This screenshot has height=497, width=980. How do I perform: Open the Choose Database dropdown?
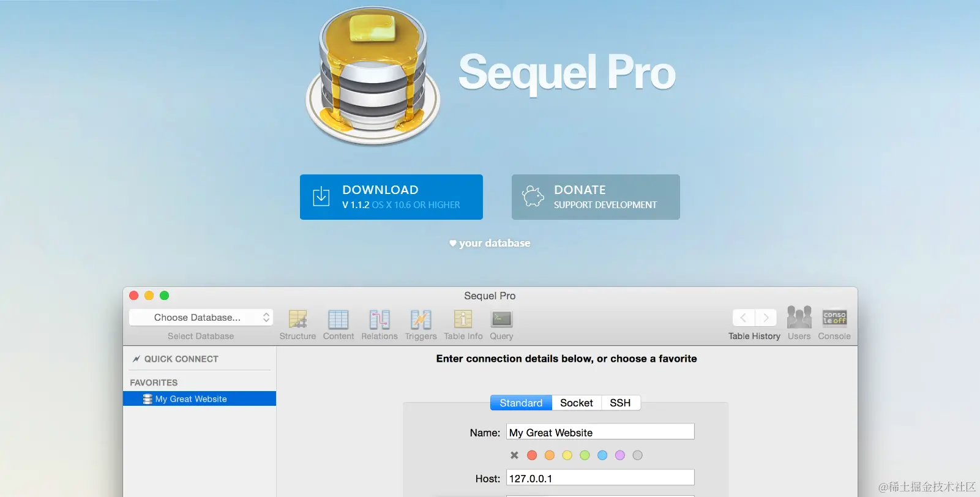point(201,317)
